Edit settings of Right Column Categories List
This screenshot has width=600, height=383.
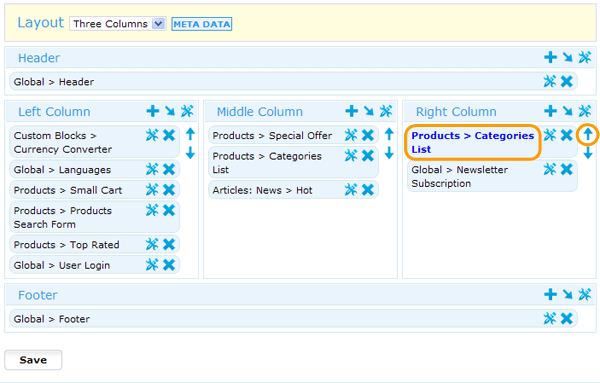pos(550,135)
